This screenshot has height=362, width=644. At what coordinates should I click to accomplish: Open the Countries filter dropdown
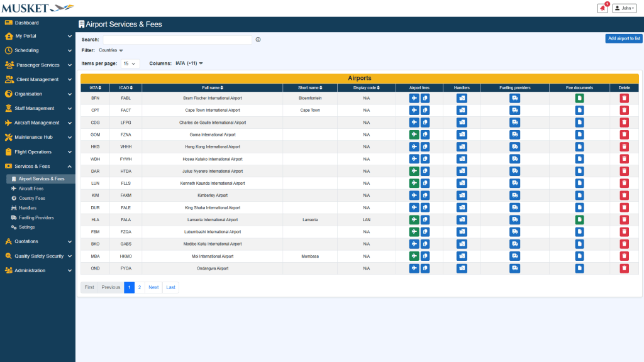[x=111, y=50]
